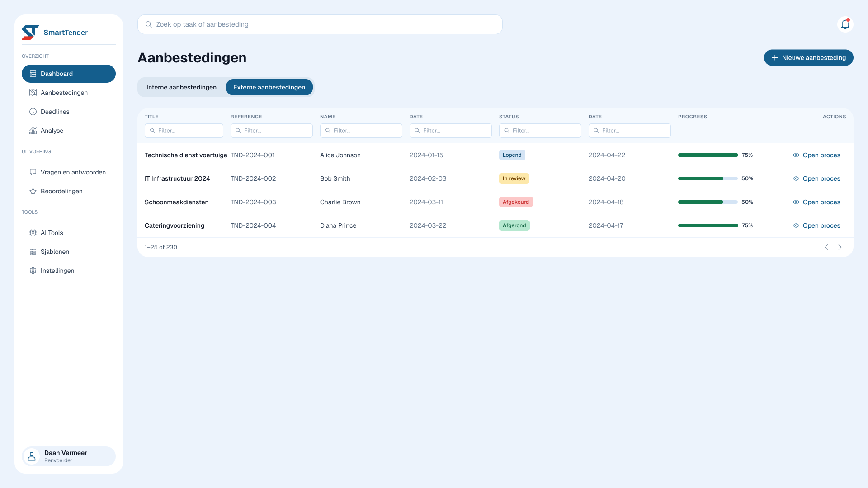This screenshot has width=868, height=488.
Task: Click eye icon in TND-2024-002 row
Action: click(796, 178)
